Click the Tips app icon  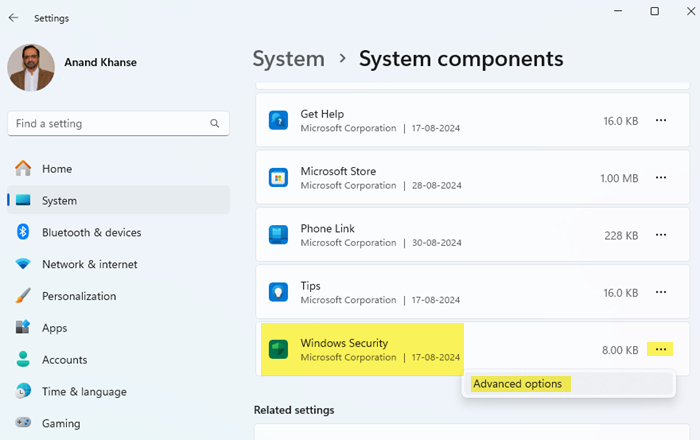pyautogui.click(x=279, y=292)
